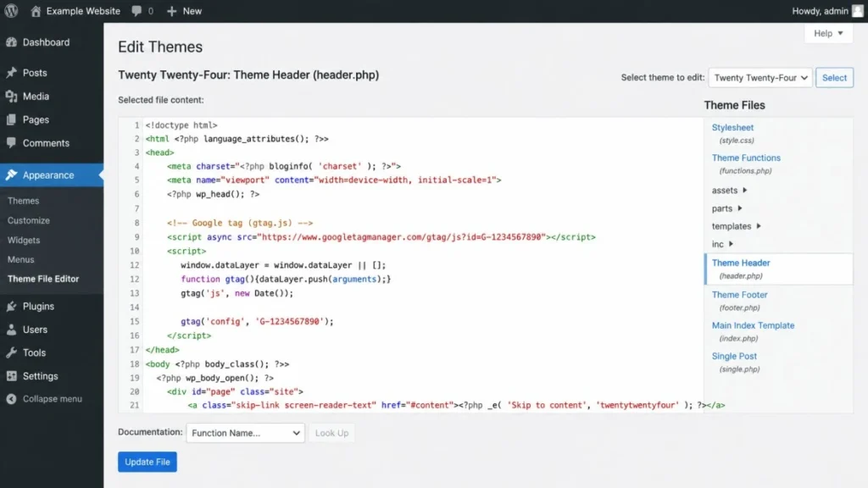The height and width of the screenshot is (488, 868).
Task: Click the wp_body_open code line
Action: (x=214, y=378)
